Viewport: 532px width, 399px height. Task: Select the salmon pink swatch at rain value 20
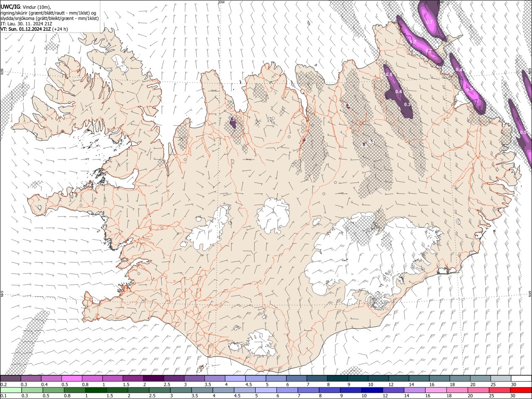click(x=478, y=390)
